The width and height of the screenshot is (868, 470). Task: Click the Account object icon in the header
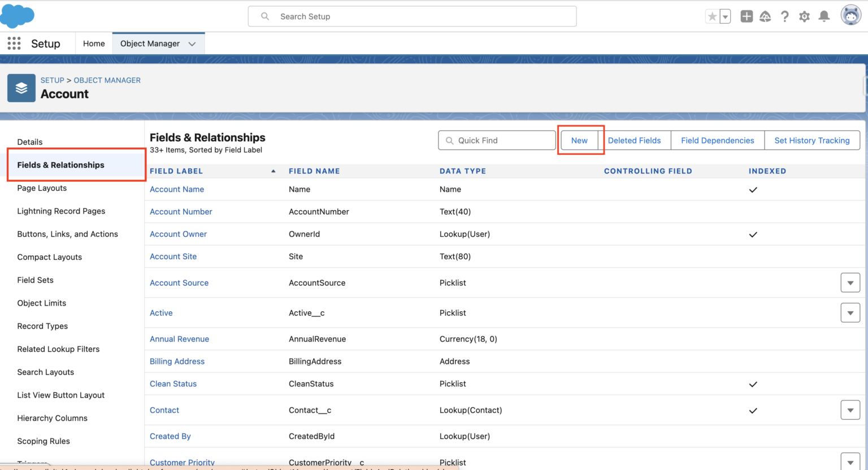click(x=21, y=88)
